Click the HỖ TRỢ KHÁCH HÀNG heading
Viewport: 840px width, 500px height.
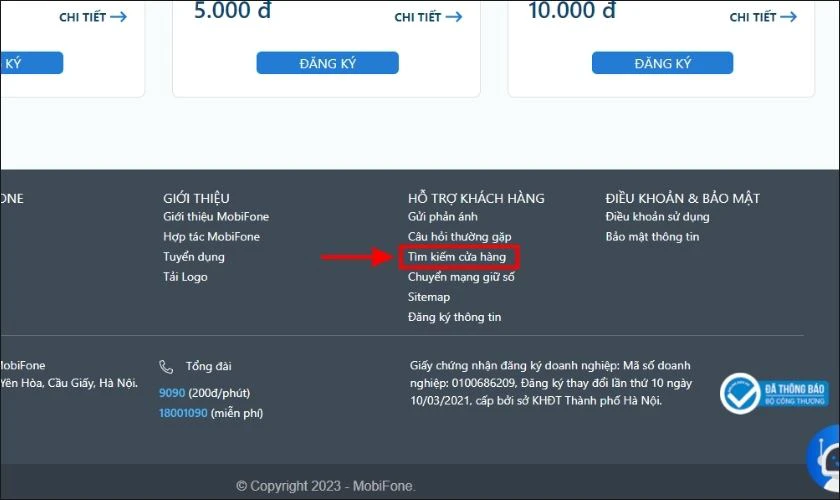(x=476, y=198)
